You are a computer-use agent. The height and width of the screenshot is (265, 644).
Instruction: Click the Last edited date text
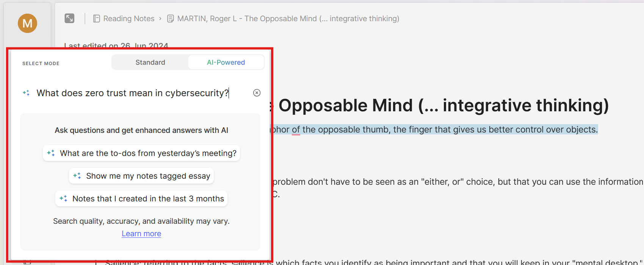click(116, 46)
